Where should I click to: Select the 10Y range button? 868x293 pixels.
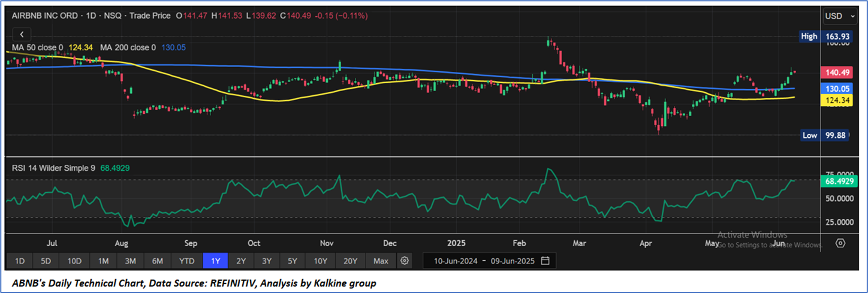coord(320,261)
